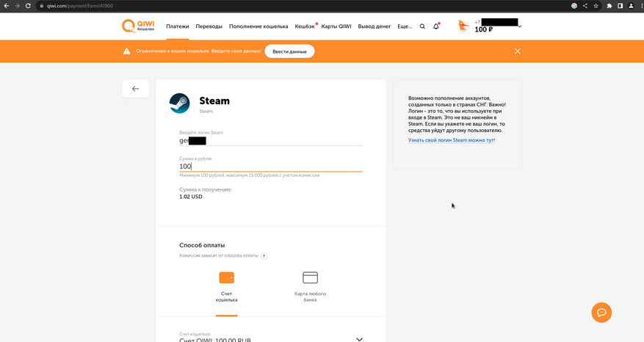Open Пополнение кошелька menu item
644x342 pixels.
tap(258, 26)
